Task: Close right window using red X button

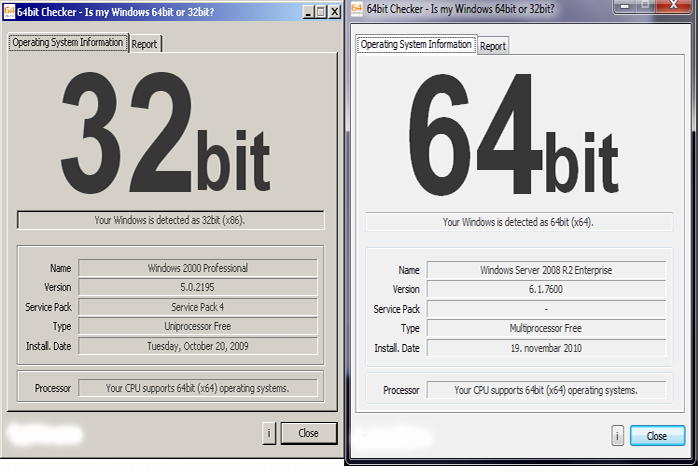Action: 674,6
